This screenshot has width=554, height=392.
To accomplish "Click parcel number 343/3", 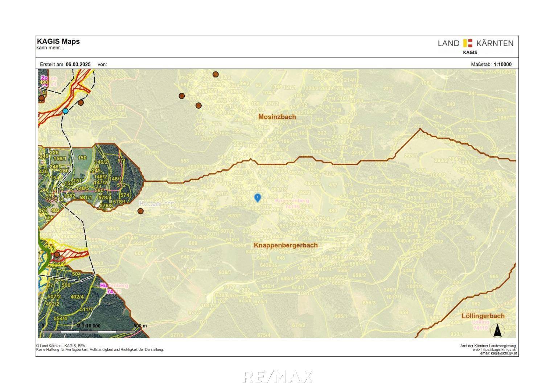I will [440, 272].
